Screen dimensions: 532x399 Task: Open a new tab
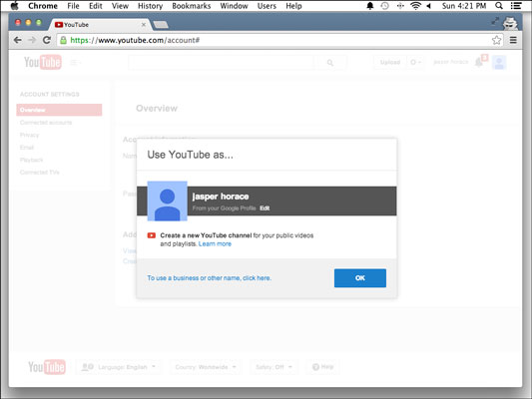click(x=161, y=25)
